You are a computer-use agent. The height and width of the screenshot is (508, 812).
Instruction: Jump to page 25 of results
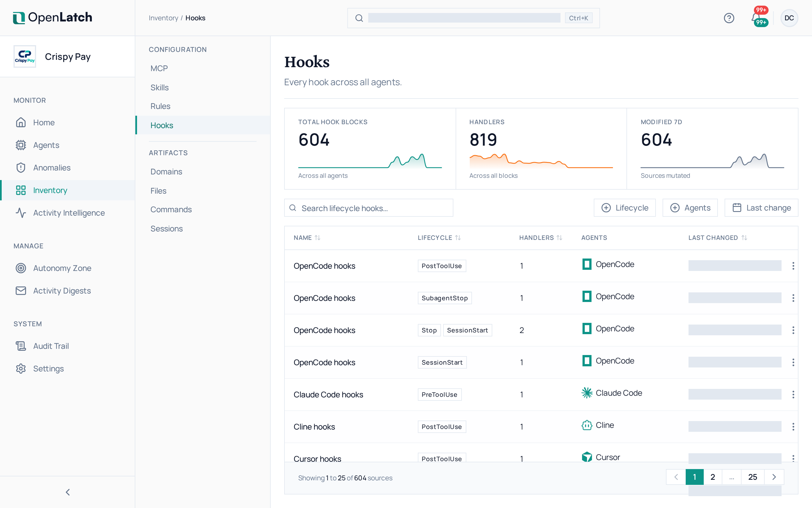point(753,477)
